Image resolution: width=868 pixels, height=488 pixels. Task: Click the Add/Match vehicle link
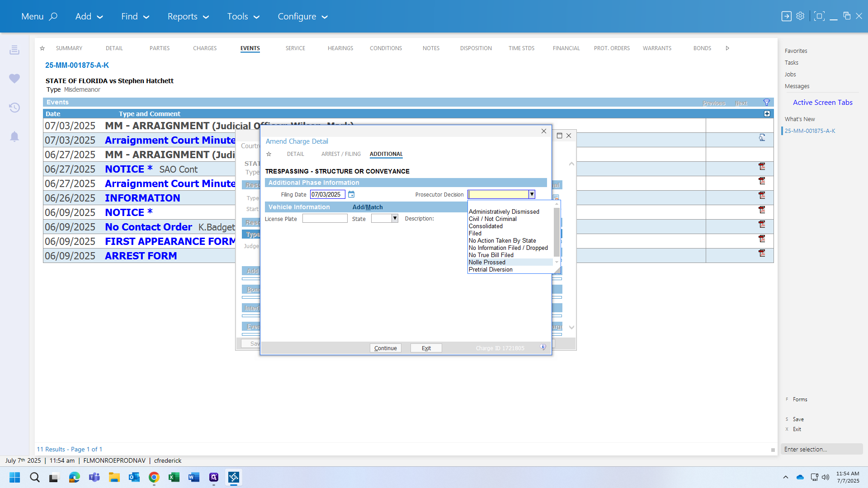coord(368,207)
